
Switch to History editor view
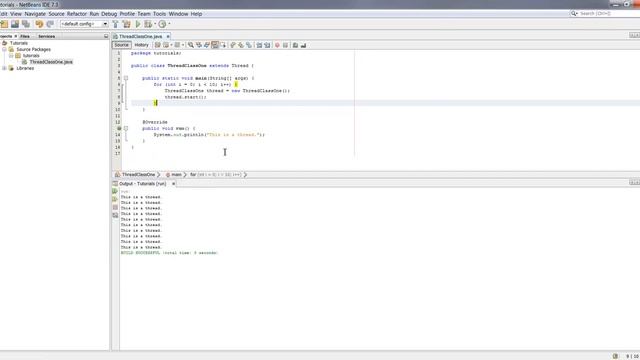141,45
